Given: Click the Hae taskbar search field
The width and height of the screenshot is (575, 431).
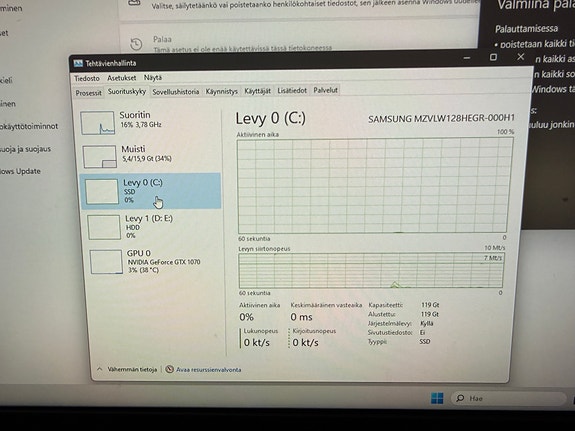Looking at the screenshot, I should (509, 398).
